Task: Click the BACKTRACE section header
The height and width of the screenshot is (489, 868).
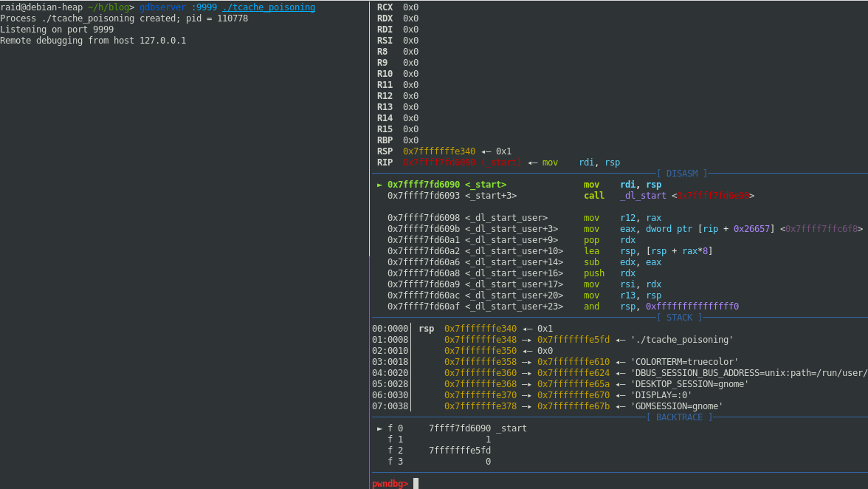Action: click(679, 417)
